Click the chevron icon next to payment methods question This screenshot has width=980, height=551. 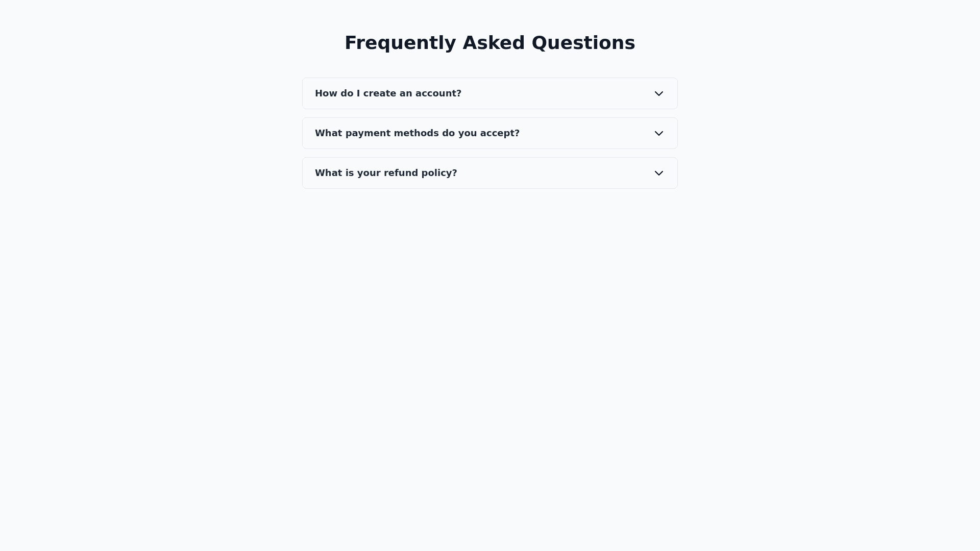pyautogui.click(x=658, y=133)
